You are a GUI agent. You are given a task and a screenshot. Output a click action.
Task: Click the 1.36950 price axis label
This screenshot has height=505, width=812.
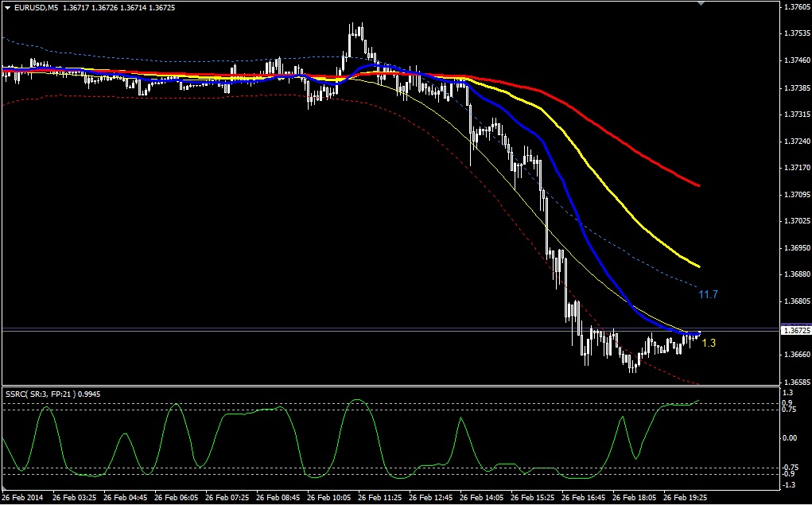pos(798,248)
